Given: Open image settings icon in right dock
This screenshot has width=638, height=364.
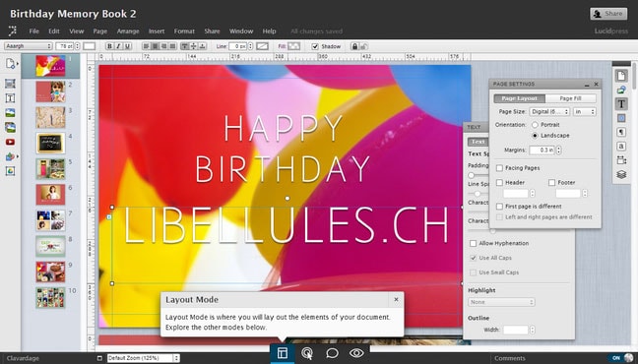Looking at the screenshot, I should tap(621, 90).
